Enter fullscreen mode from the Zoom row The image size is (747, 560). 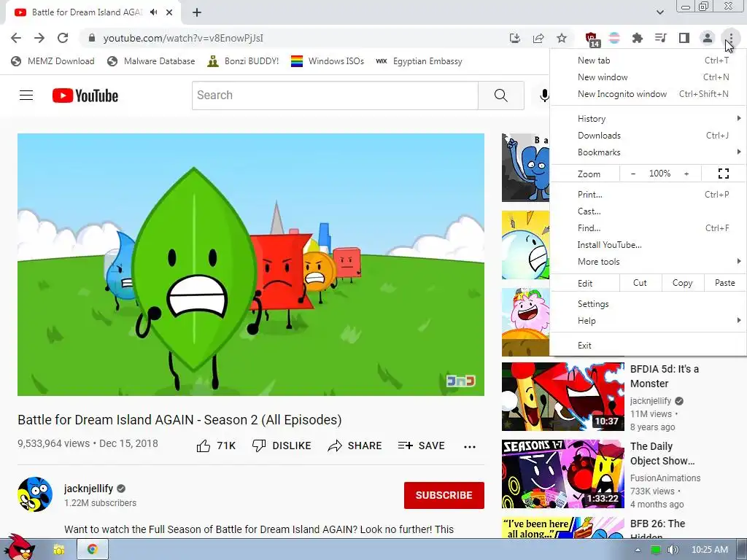point(724,174)
